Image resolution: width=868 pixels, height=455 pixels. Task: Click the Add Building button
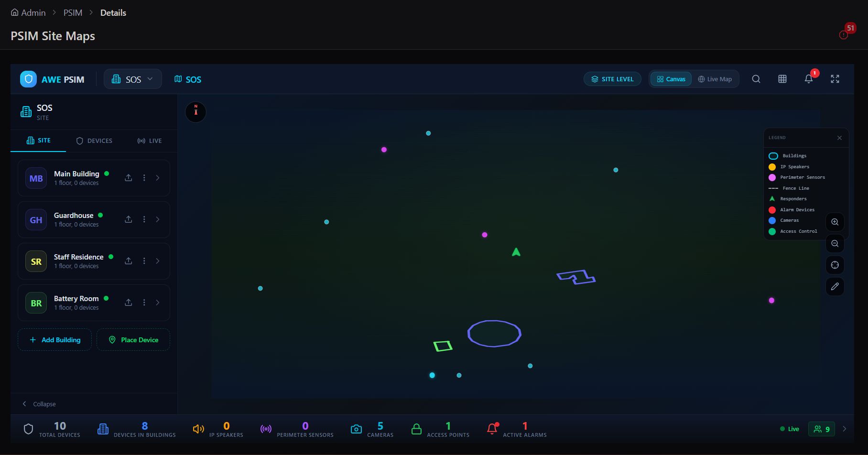(55, 340)
